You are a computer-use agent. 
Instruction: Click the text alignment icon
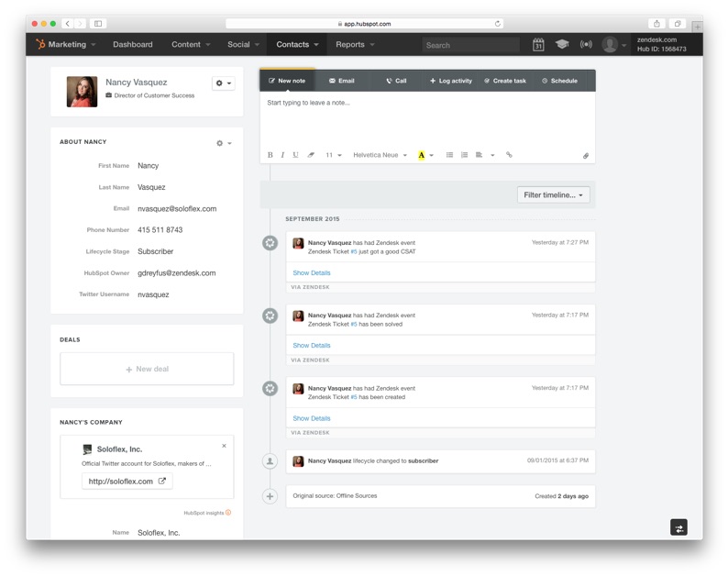[480, 155]
